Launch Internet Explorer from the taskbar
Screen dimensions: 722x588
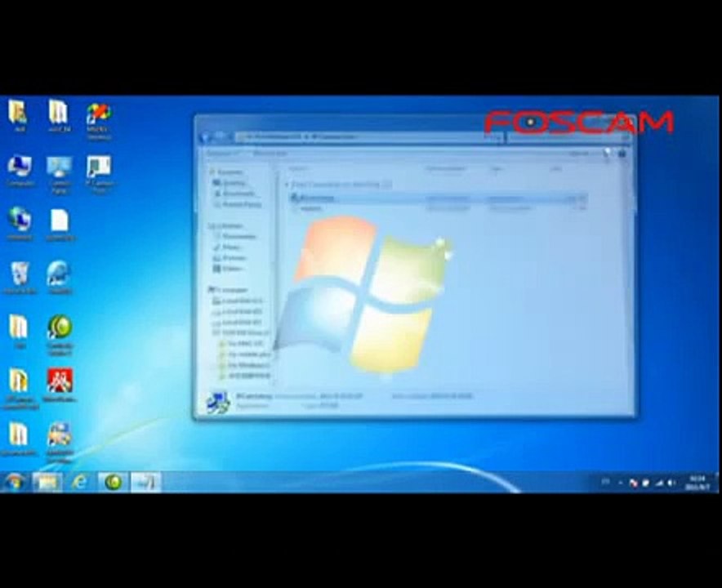pos(80,483)
